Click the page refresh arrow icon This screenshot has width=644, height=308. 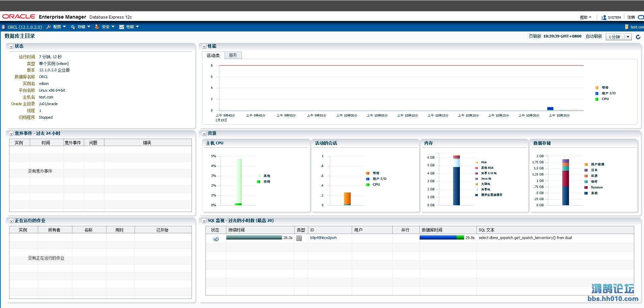coord(638,37)
